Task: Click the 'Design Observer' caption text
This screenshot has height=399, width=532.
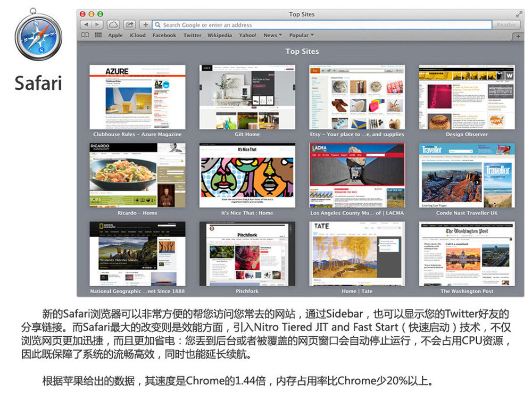Action: click(x=467, y=135)
